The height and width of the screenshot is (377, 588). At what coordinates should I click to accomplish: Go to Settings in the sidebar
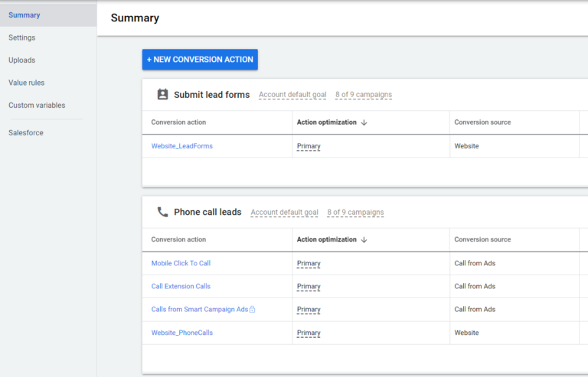coord(22,37)
